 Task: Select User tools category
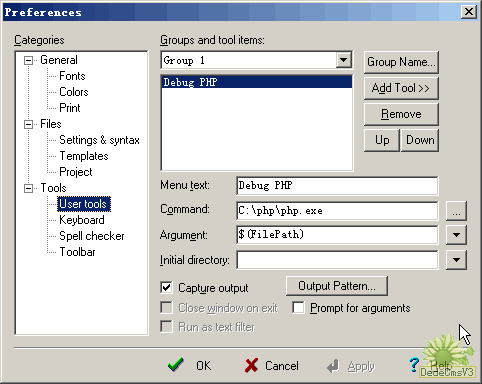(x=83, y=204)
